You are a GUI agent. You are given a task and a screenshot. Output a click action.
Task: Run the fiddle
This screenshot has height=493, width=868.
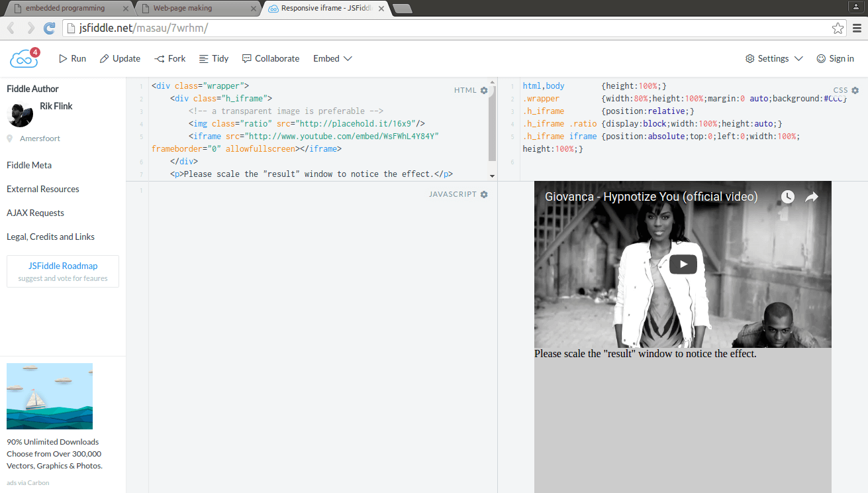point(73,58)
